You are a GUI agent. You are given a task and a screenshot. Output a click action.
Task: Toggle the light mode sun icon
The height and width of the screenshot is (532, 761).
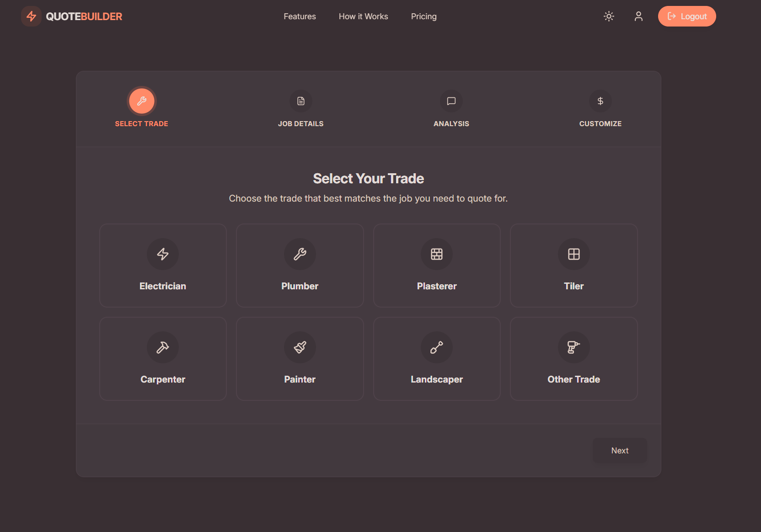(x=609, y=16)
